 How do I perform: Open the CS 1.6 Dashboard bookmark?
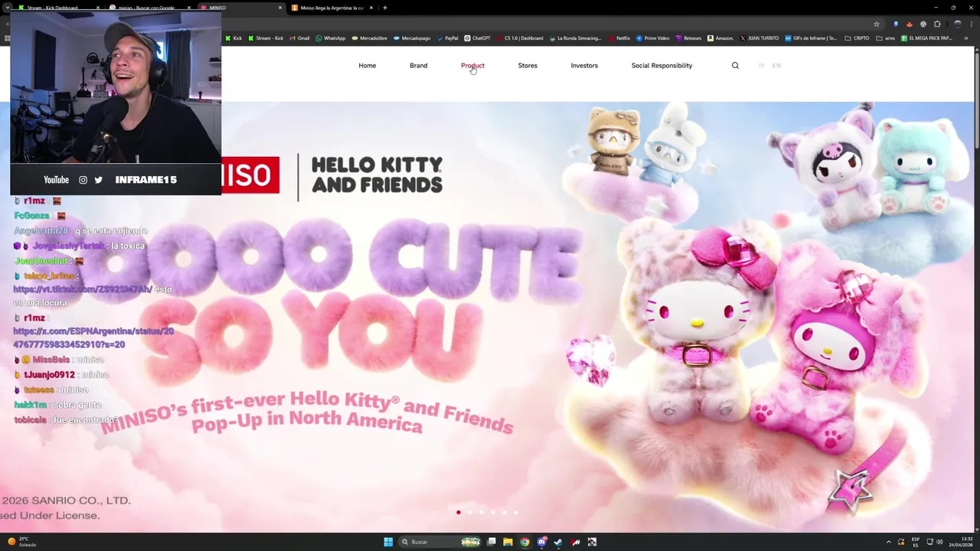tap(519, 38)
